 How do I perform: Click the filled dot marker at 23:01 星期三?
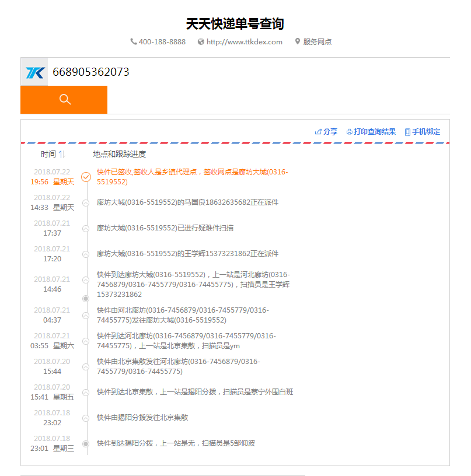click(x=86, y=443)
